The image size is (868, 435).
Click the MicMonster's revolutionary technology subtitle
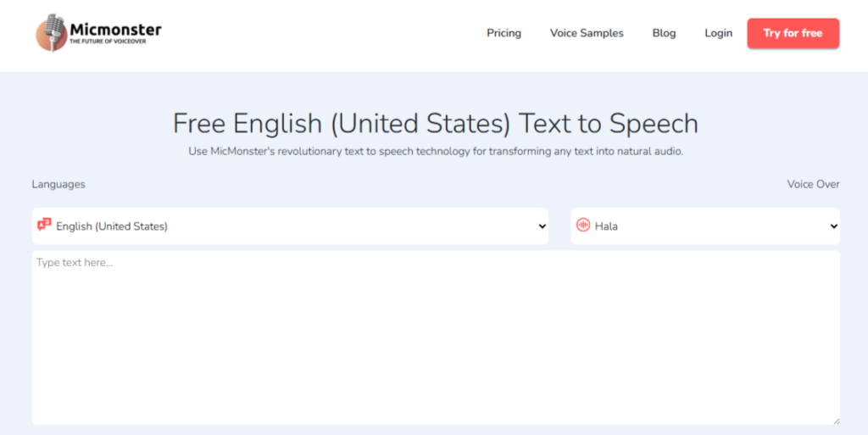(x=436, y=151)
